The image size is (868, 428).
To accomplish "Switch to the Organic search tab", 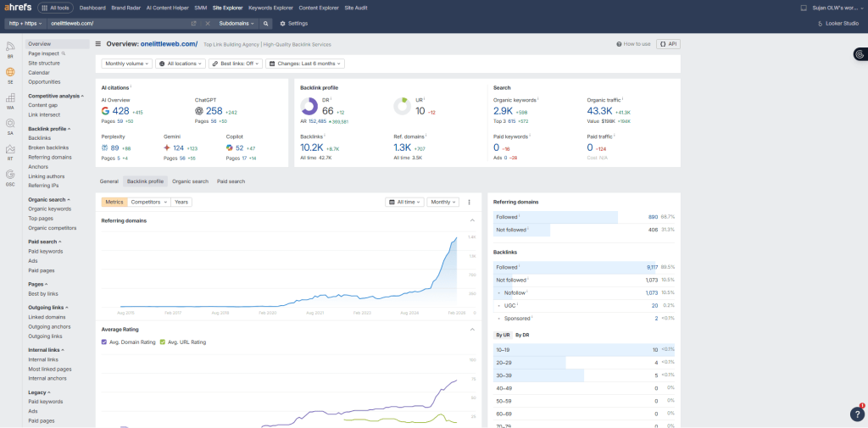I will pos(190,181).
